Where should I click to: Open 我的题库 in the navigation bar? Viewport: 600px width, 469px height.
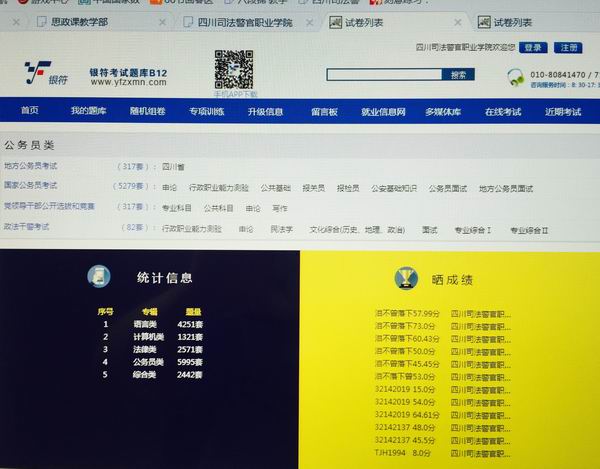pyautogui.click(x=88, y=111)
